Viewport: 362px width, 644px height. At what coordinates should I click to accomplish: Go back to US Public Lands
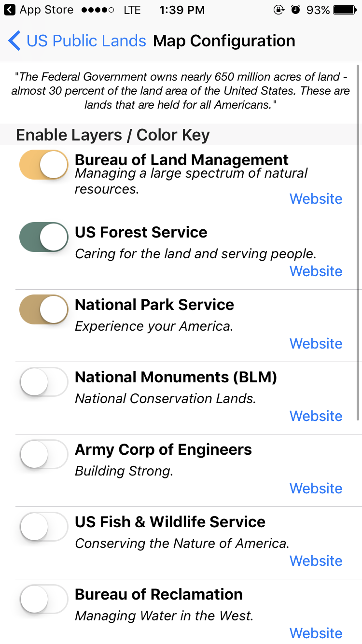coord(86,41)
